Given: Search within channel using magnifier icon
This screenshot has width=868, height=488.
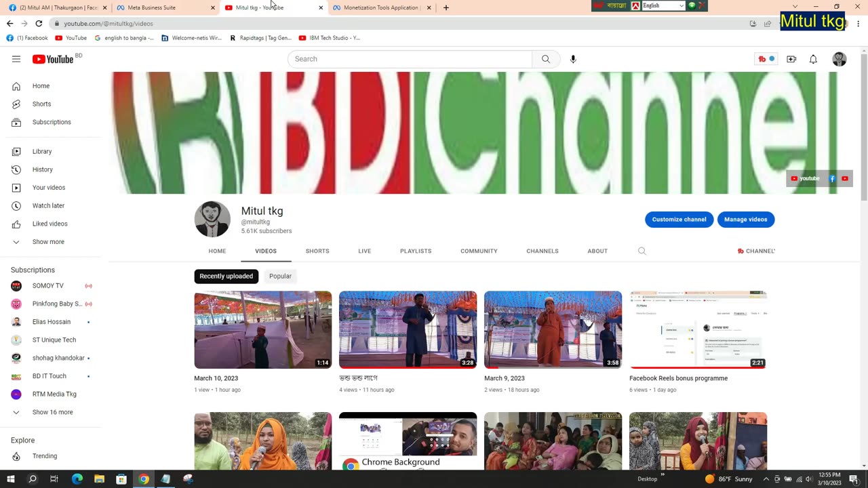Looking at the screenshot, I should tap(642, 251).
